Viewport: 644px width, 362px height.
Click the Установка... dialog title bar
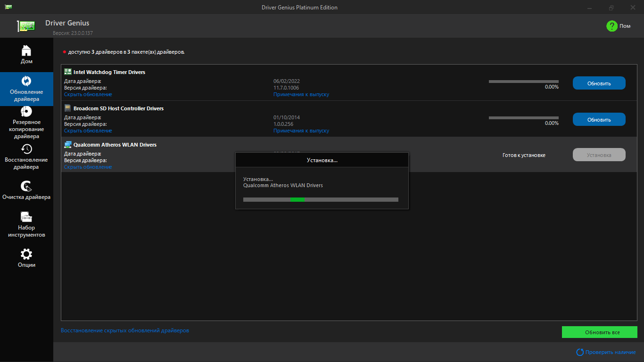[x=322, y=160]
